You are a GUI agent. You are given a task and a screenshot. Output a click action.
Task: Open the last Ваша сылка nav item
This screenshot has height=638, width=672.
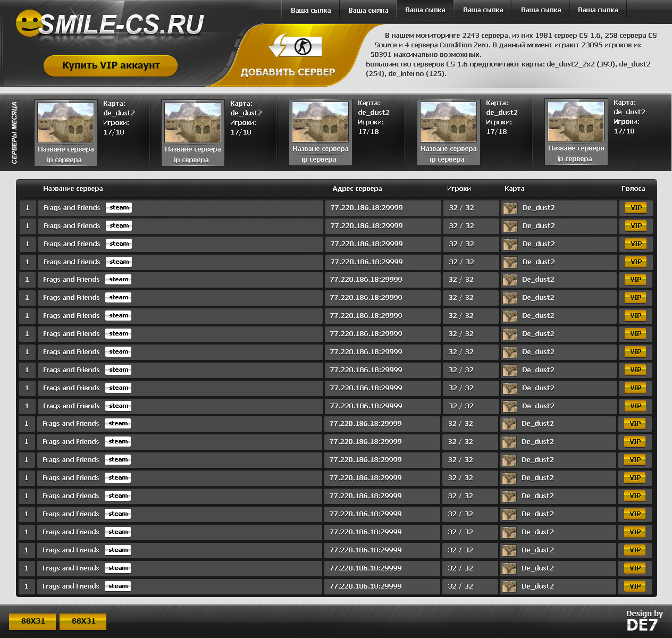point(598,10)
